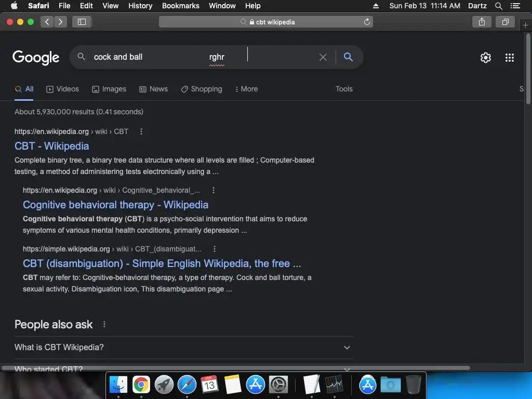This screenshot has height=399, width=532.
Task: Open System Preferences from the Dock
Action: coord(278,385)
